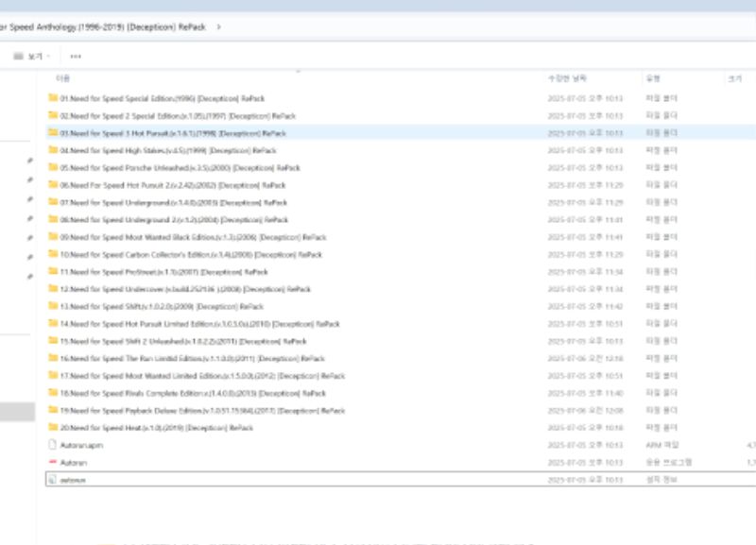Open the three-dot more options menu
The image size is (756, 545).
pyautogui.click(x=76, y=57)
